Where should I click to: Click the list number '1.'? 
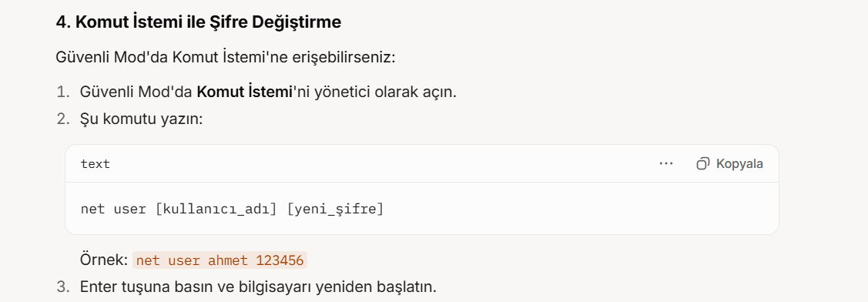click(x=63, y=92)
